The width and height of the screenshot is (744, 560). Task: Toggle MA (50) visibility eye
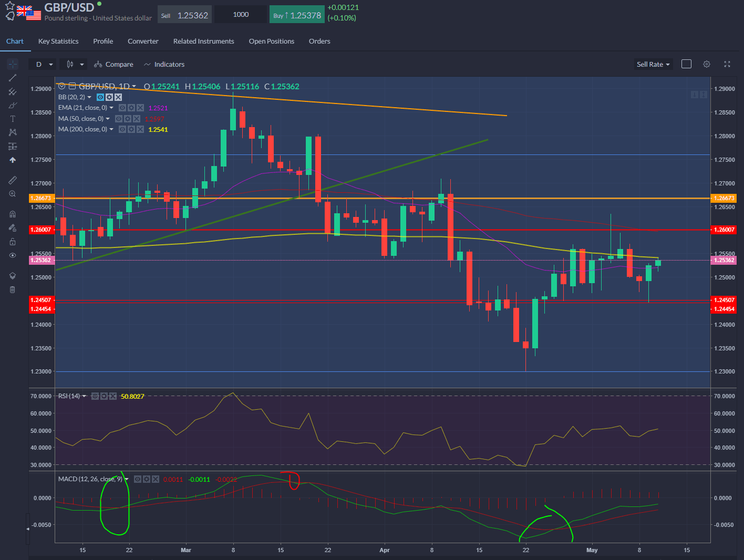[119, 119]
